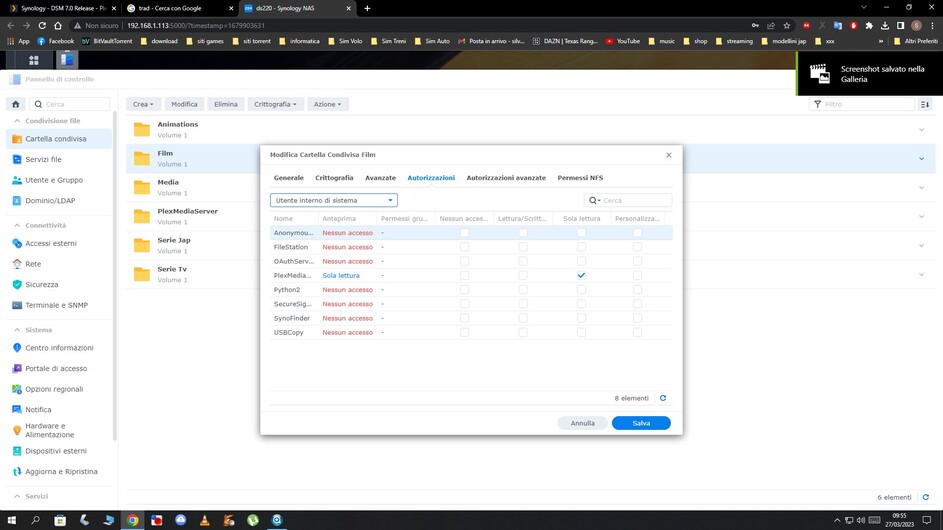Open Centro informazioni

(59, 348)
